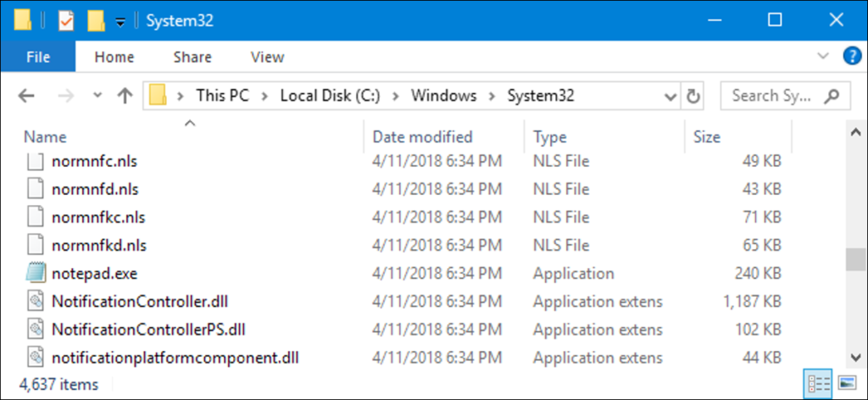Open the address bar history dropdown
This screenshot has width=868, height=400.
coord(670,96)
